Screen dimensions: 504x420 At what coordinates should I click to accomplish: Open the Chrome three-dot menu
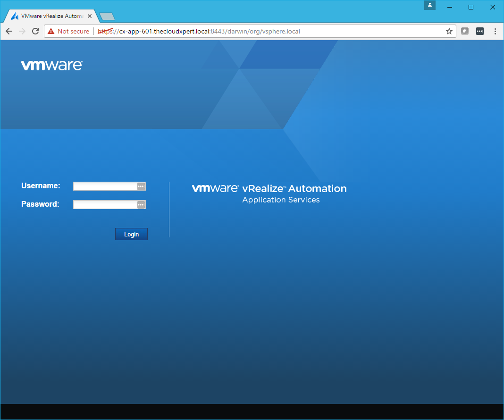point(495,31)
